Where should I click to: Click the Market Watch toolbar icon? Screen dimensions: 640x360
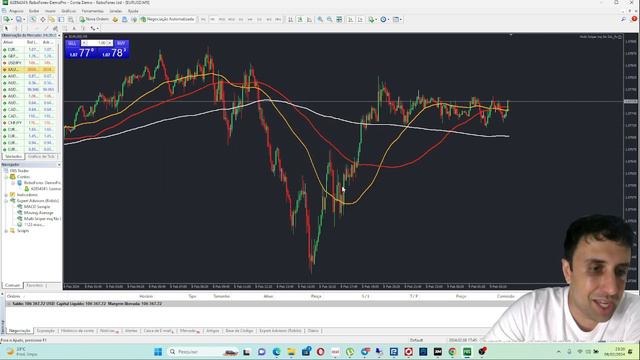33,19
